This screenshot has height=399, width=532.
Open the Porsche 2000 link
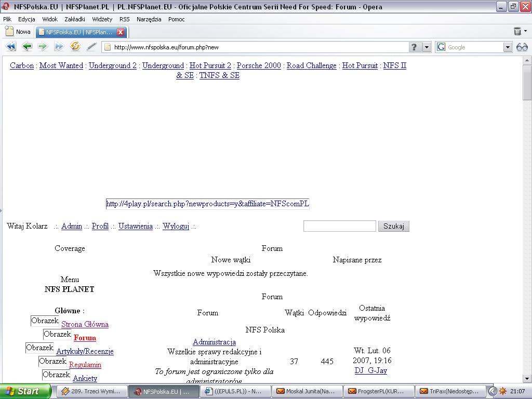259,65
